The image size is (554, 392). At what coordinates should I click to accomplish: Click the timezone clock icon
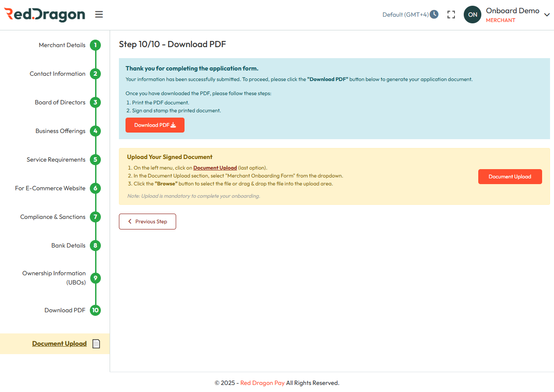[x=434, y=15]
